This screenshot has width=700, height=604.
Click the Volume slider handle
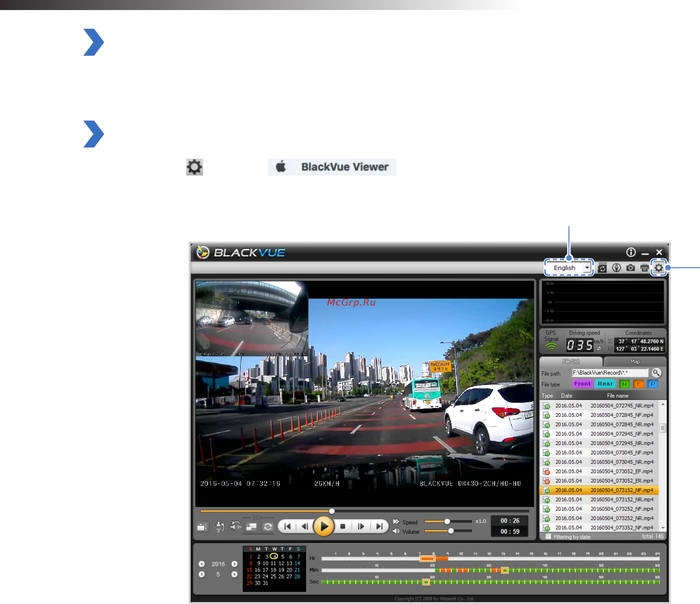click(451, 531)
